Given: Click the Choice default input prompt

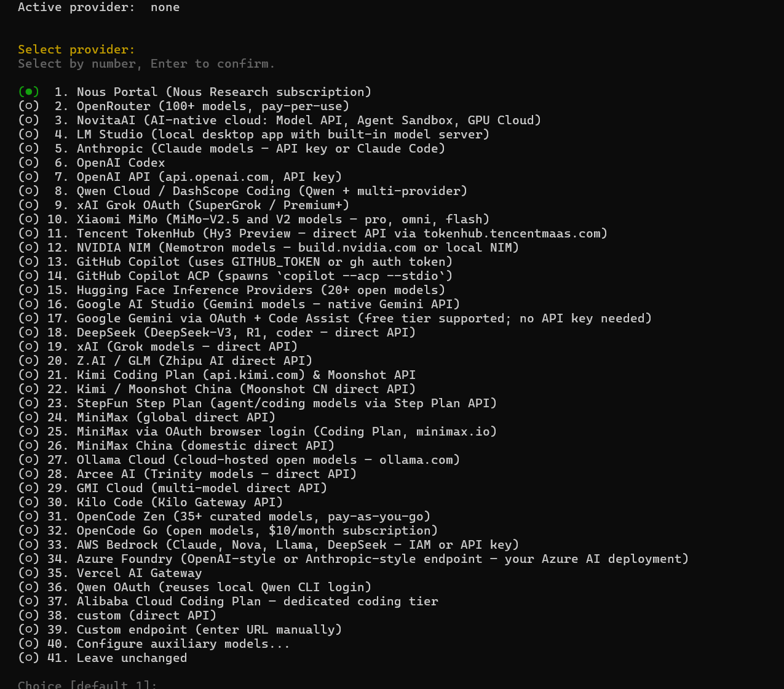Looking at the screenshot, I should click(x=87, y=685).
